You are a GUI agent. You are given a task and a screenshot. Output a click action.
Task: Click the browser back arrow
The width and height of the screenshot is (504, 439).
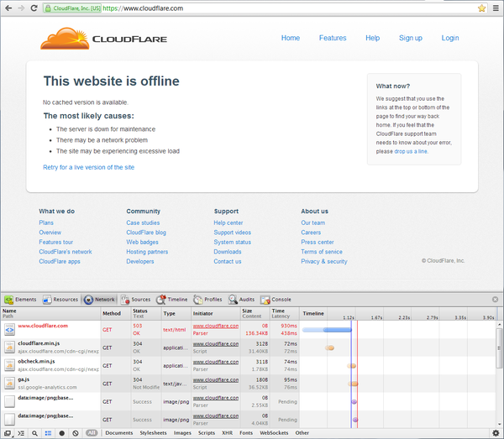pos(8,8)
